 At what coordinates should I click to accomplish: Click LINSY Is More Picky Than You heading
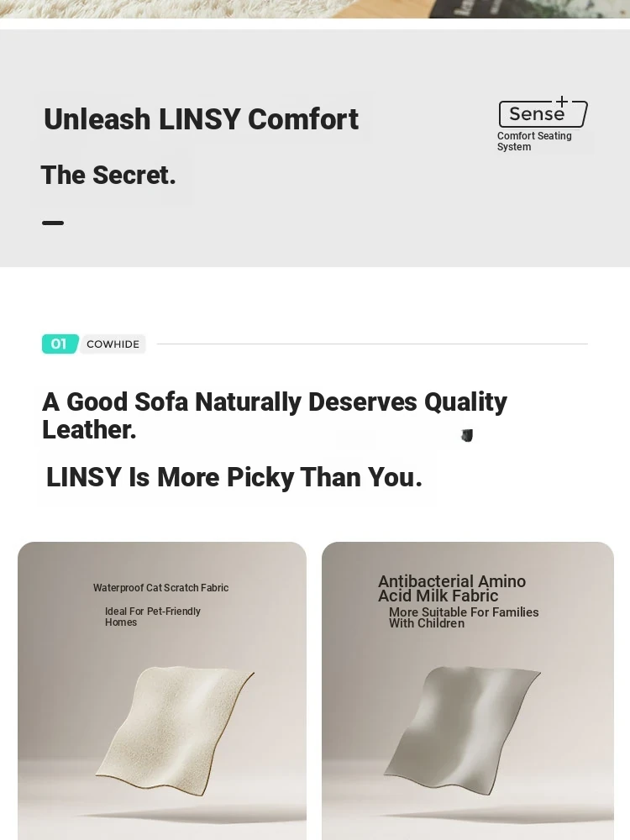234,477
